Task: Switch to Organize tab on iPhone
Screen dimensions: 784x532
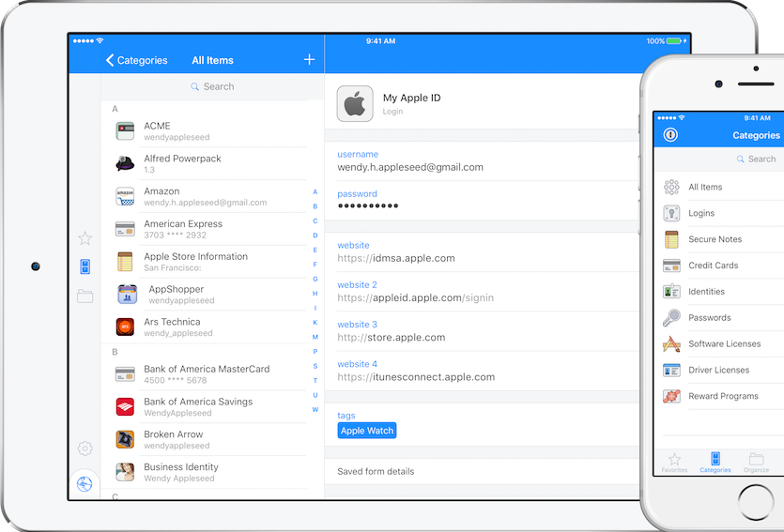Action: [x=756, y=463]
